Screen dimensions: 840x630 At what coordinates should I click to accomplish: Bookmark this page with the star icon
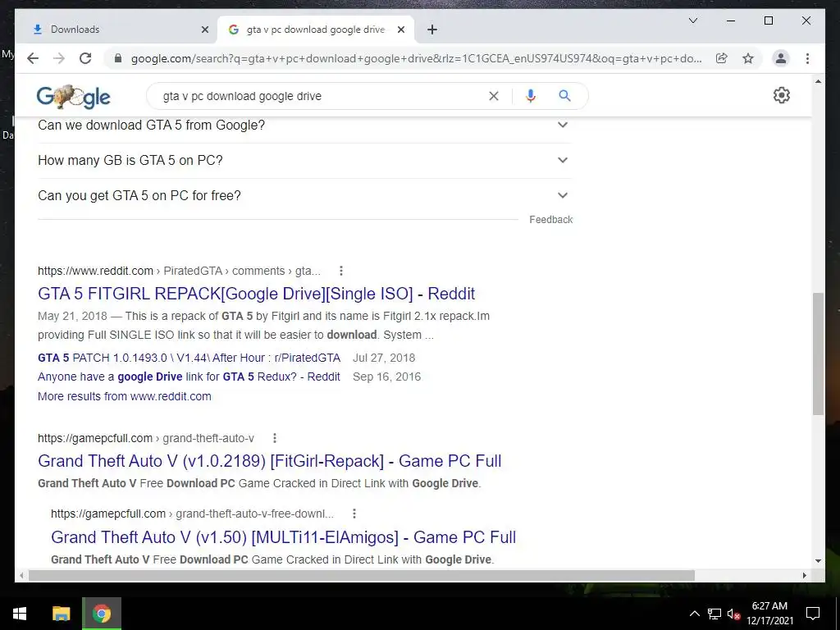(748, 58)
